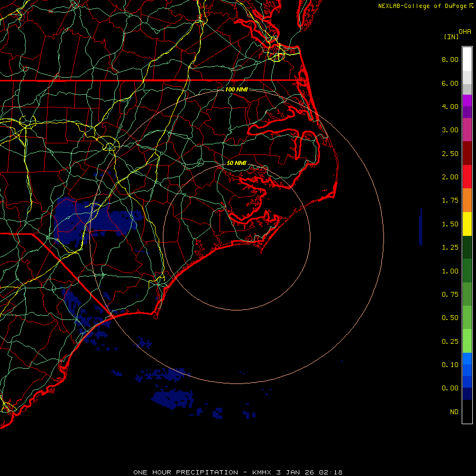Pick the lightest blue legend swatch
476x476 pixels.
(467, 359)
